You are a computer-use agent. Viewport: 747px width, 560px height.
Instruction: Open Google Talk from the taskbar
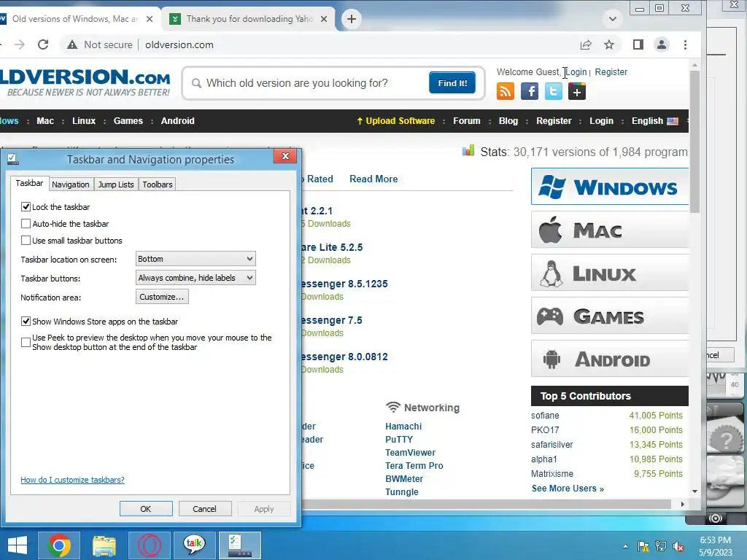[194, 545]
